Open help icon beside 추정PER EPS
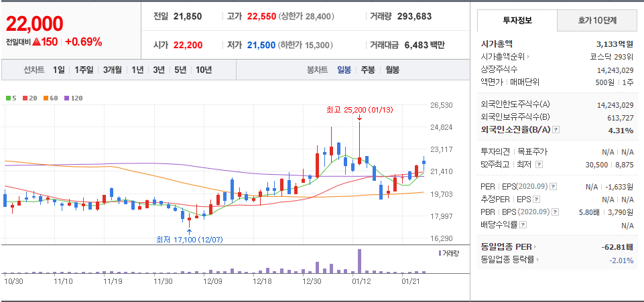Viewport: 644px width, 302px height. click(536, 200)
